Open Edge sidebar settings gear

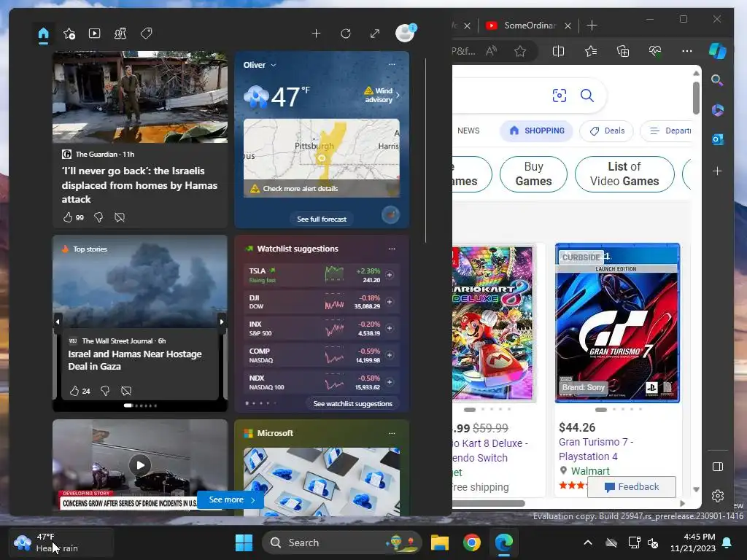coord(718,496)
